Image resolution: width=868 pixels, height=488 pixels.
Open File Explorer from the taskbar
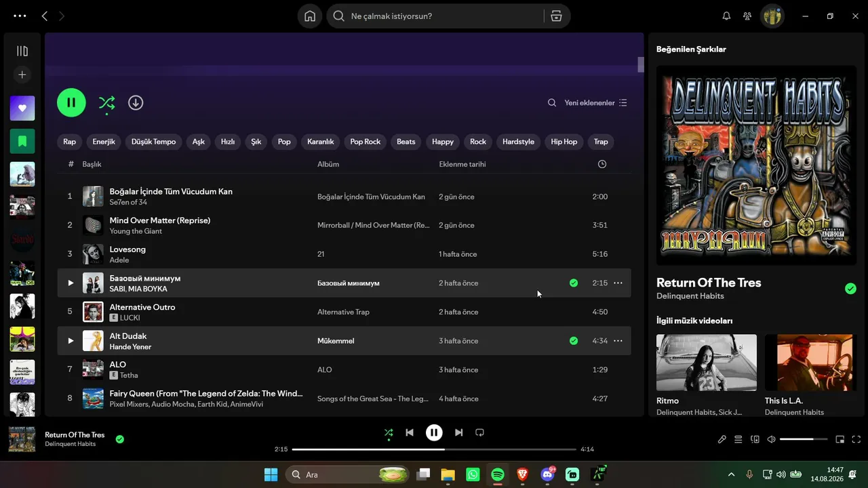click(x=448, y=474)
